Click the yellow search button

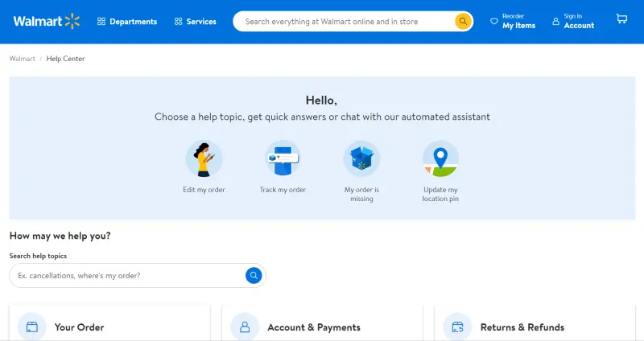[463, 22]
